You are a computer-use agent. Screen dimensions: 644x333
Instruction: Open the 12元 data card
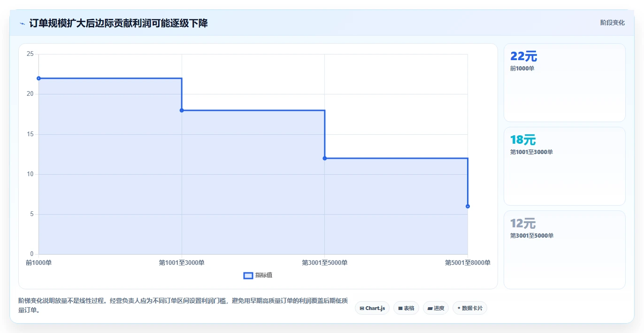click(564, 250)
